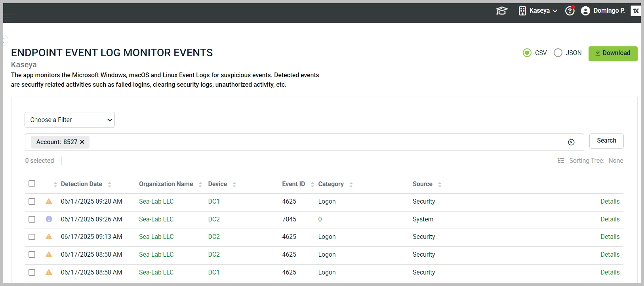The image size is (644, 286).
Task: Toggle the select-all header checkbox
Action: pos(32,183)
